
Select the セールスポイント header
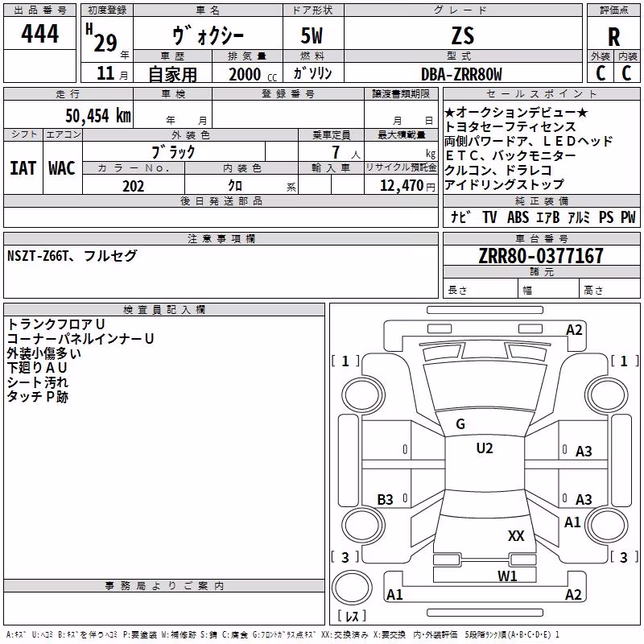click(541, 93)
